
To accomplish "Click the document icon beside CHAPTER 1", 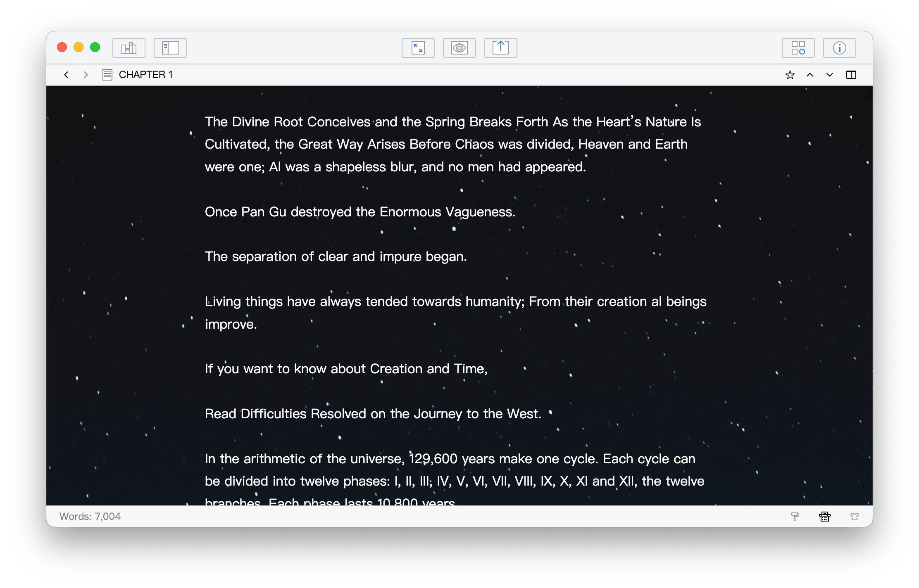I will (x=107, y=75).
